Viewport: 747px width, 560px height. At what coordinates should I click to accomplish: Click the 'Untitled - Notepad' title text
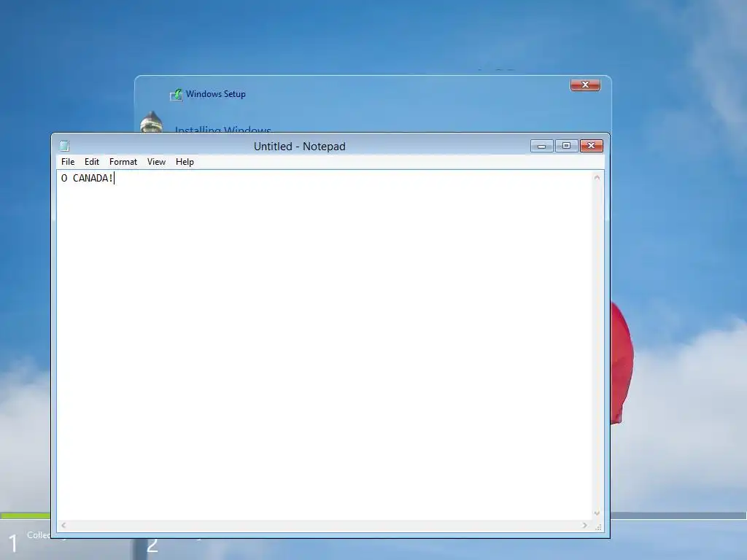click(x=300, y=146)
